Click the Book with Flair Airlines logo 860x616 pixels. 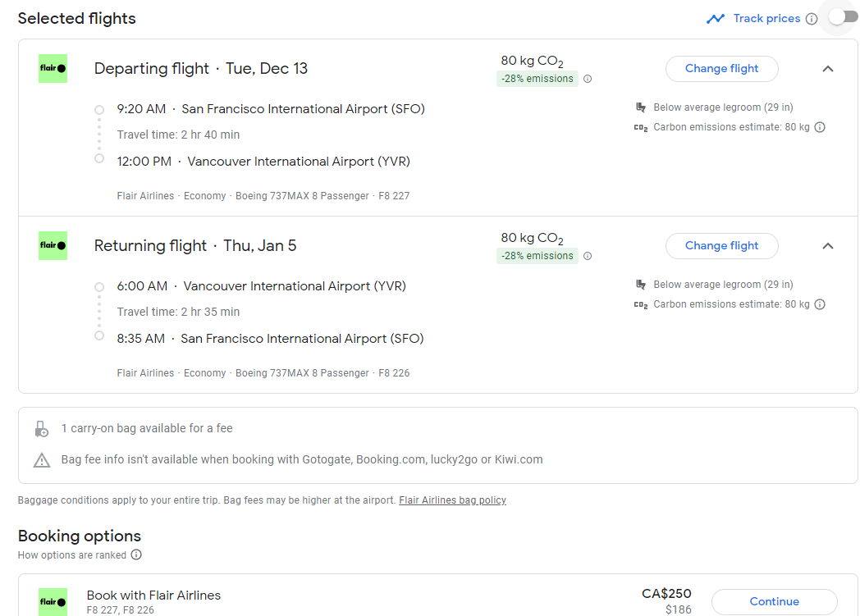[x=53, y=601]
